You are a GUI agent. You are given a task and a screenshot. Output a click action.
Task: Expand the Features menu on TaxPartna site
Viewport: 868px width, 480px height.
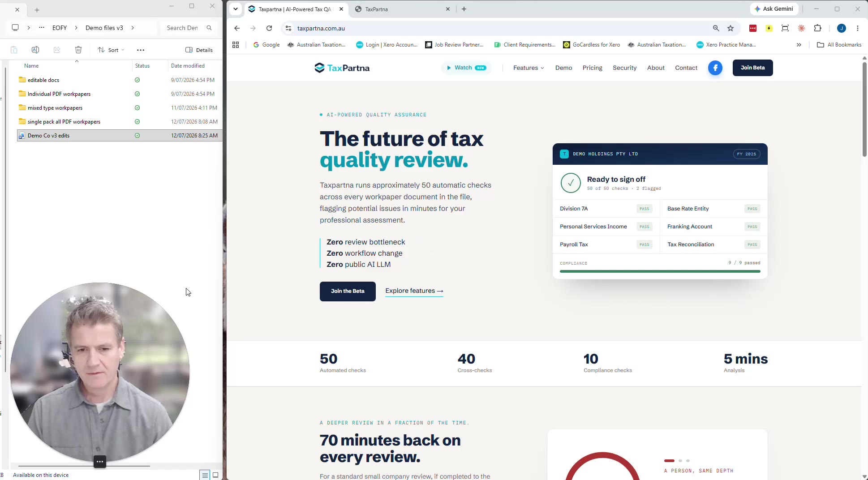[529, 68]
